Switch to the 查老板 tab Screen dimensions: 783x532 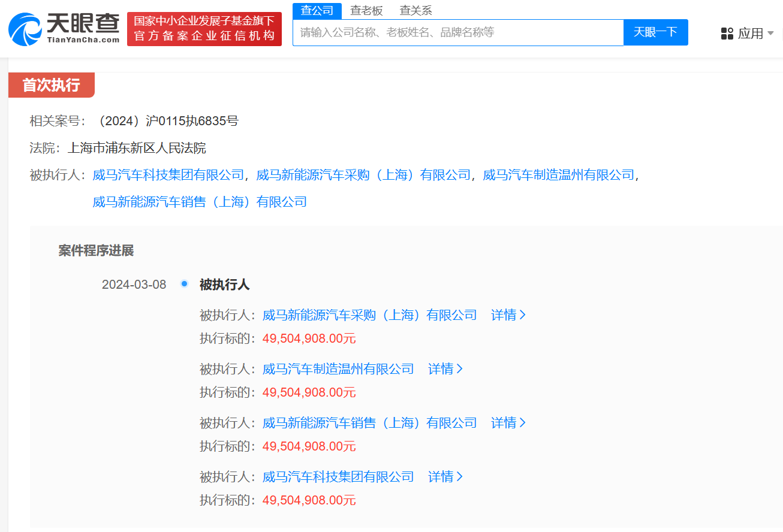click(366, 11)
